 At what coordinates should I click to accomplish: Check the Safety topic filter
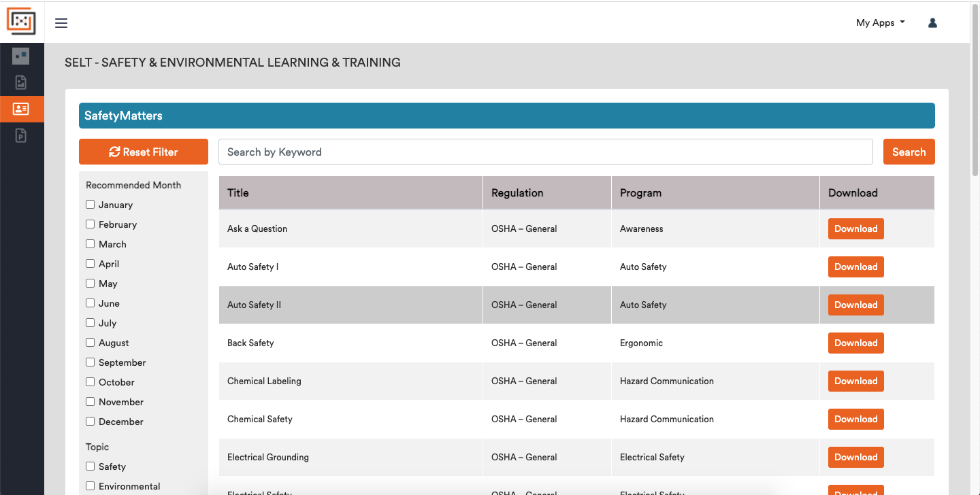click(90, 466)
